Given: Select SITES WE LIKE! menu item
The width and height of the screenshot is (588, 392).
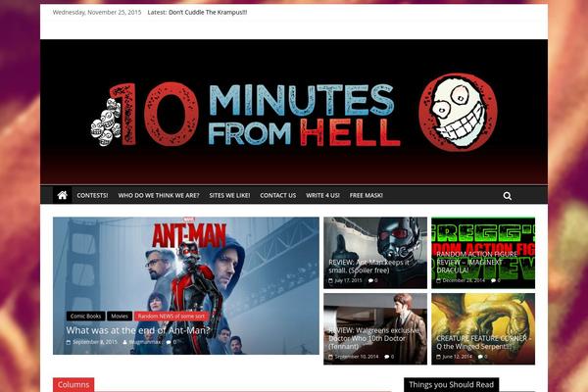Looking at the screenshot, I should pos(229,195).
